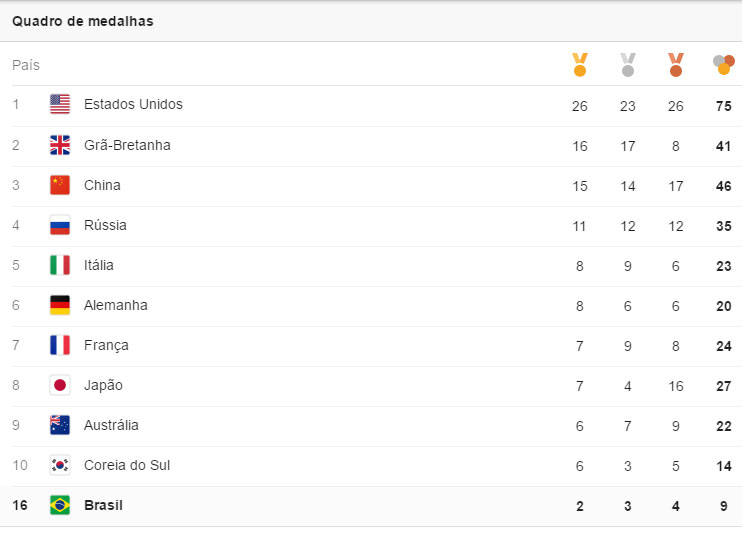The width and height of the screenshot is (742, 537).
Task: Click the silver medal column icon
Action: point(628,65)
